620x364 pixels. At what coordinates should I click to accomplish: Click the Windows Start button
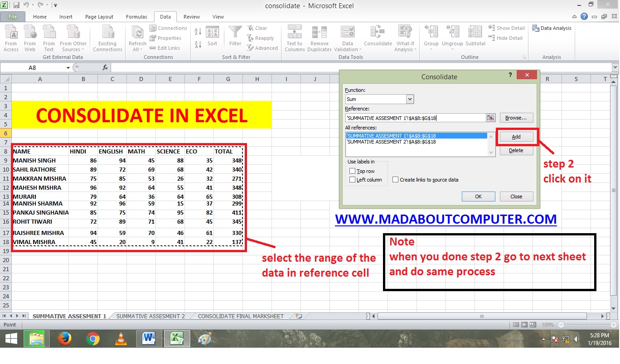11,339
